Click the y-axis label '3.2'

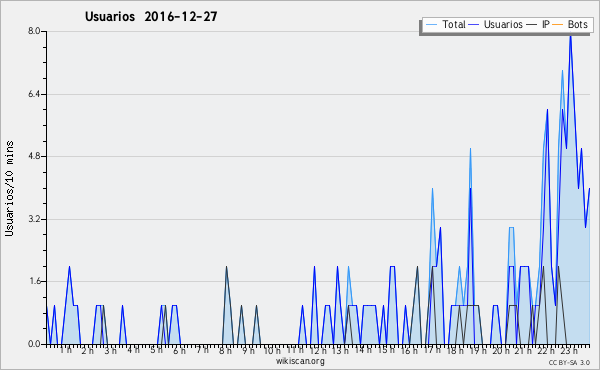pyautogui.click(x=34, y=219)
